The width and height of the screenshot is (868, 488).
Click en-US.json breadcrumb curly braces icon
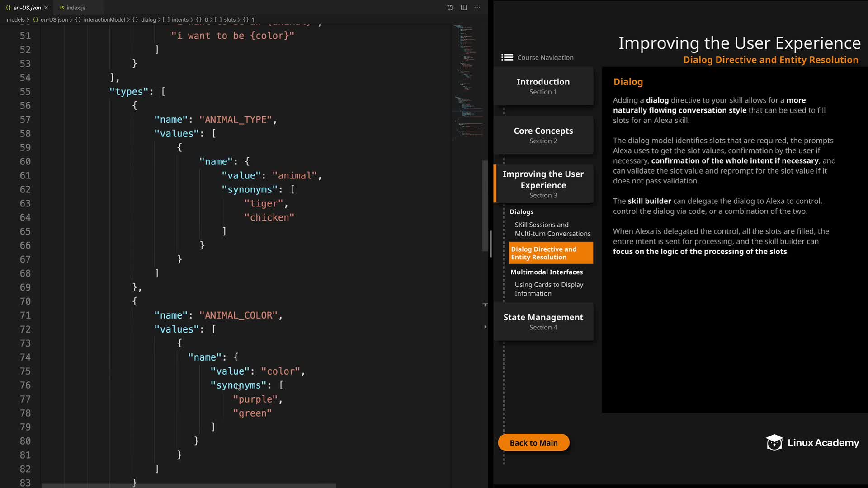pos(36,20)
